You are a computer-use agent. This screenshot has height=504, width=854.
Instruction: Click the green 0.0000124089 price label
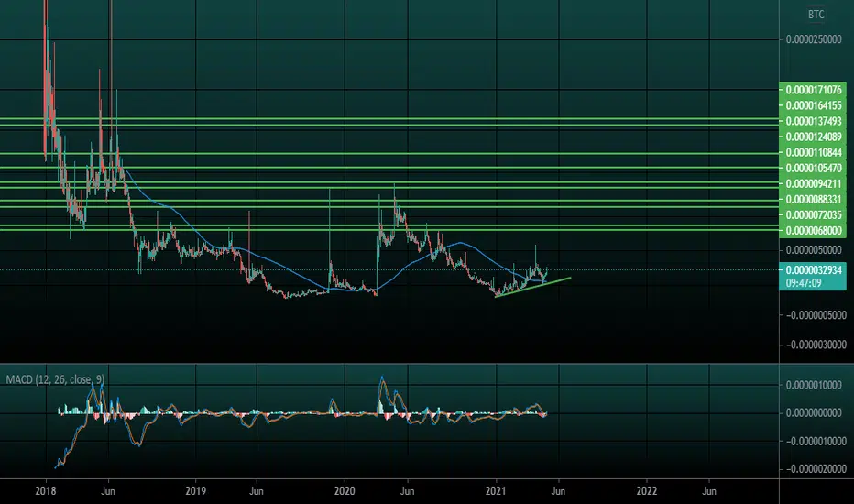click(x=814, y=137)
